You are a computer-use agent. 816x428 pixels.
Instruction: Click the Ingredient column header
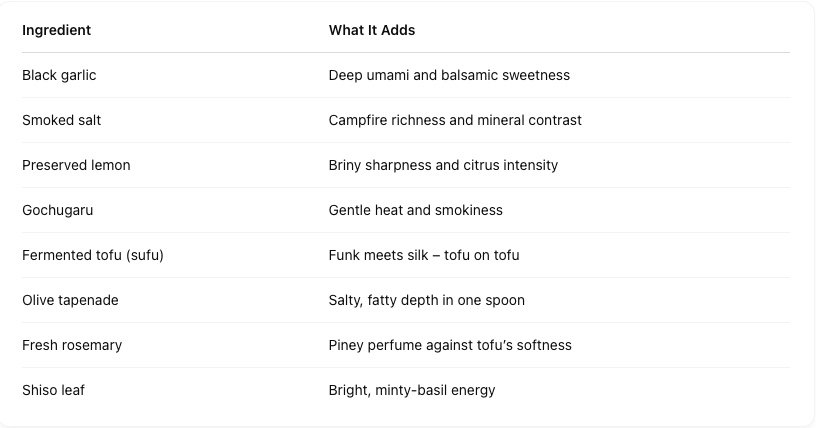(x=56, y=30)
